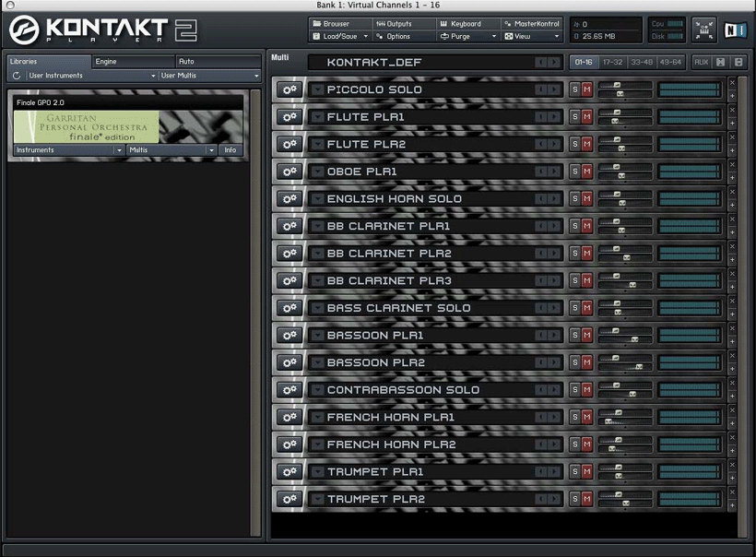Switch to the Libraries tab

tap(49, 62)
